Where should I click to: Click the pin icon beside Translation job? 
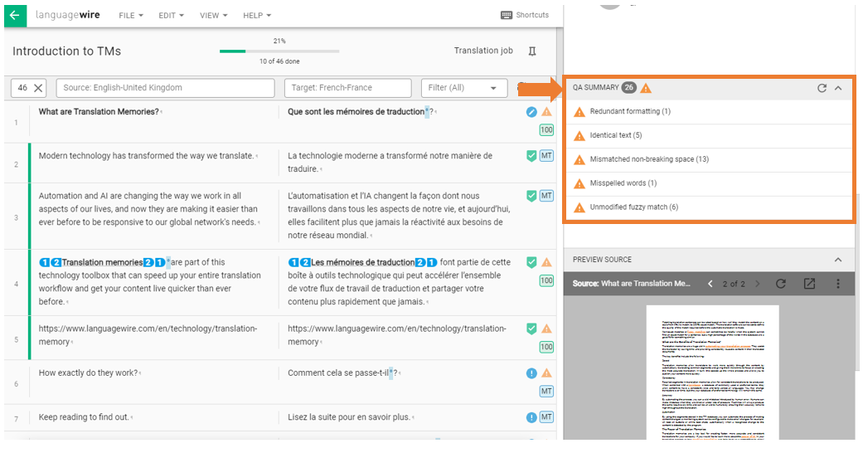(532, 51)
